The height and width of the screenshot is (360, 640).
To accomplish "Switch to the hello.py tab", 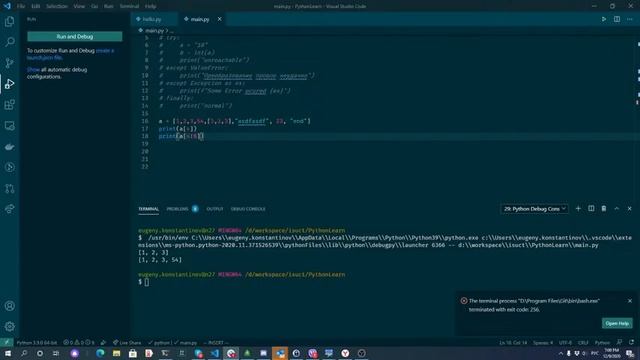I will click(x=152, y=19).
